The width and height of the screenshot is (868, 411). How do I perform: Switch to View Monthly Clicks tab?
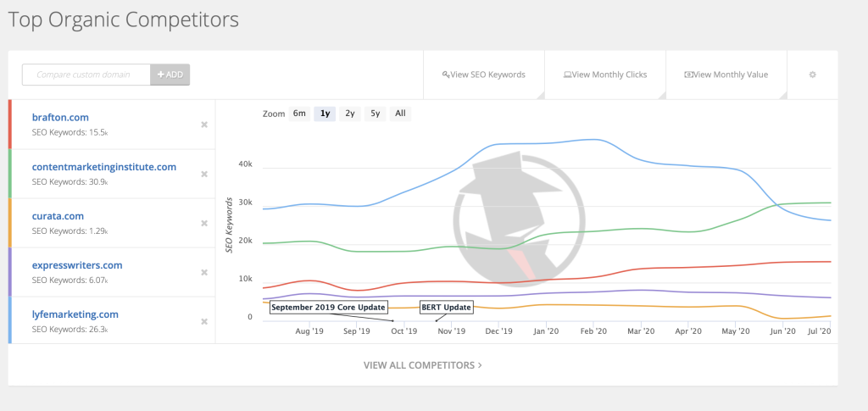click(x=605, y=75)
